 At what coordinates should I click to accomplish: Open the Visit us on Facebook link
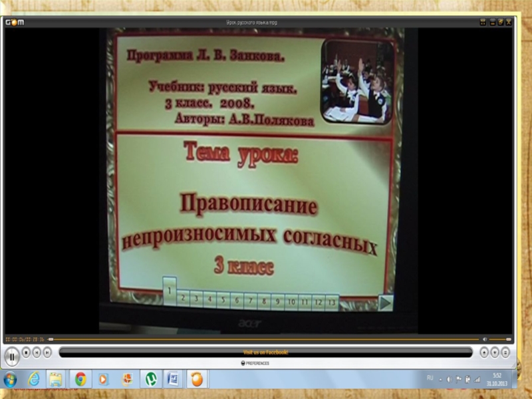point(265,352)
